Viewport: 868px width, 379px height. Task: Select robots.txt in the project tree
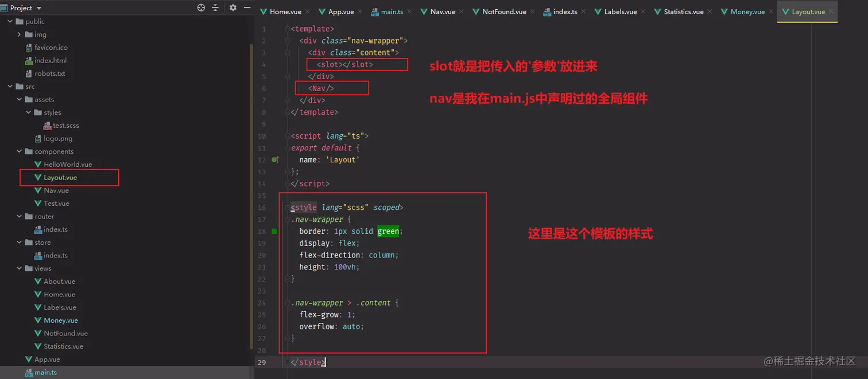tap(50, 73)
